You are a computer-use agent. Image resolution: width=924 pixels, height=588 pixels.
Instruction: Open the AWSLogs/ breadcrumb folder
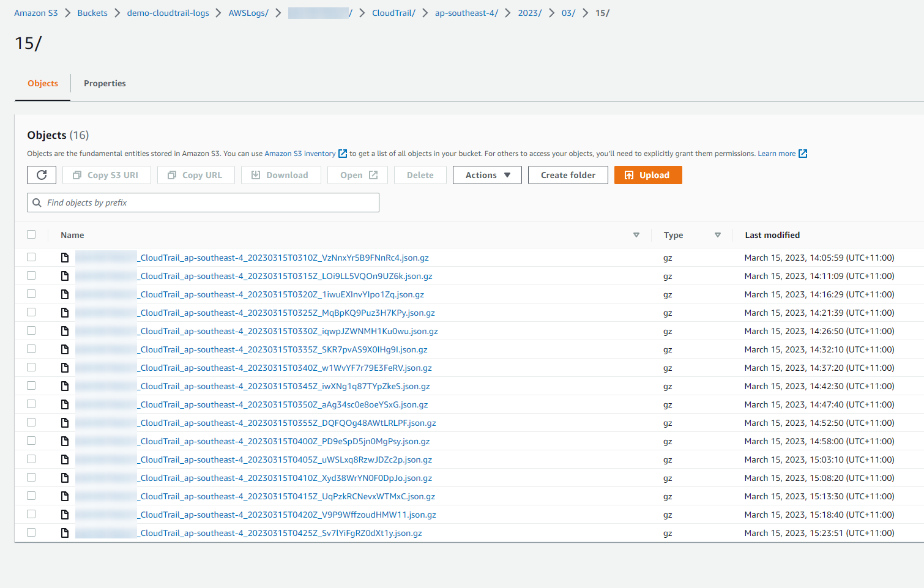(x=248, y=13)
